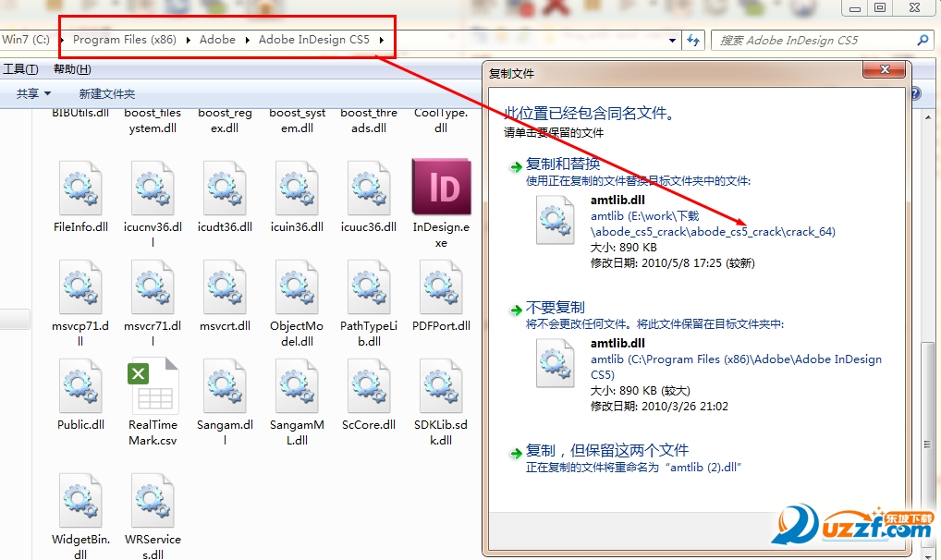Viewport: 941px width, 560px height.
Task: Select the msvcr71.dll file icon
Action: [153, 286]
